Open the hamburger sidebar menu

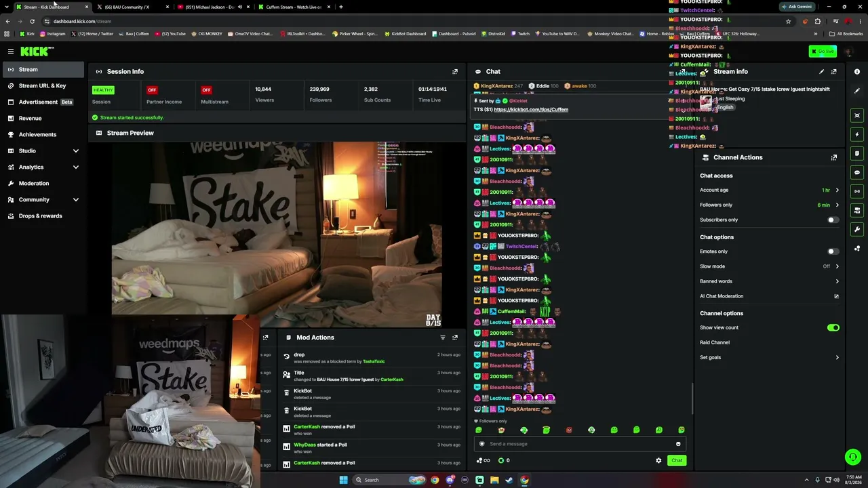[x=11, y=52]
